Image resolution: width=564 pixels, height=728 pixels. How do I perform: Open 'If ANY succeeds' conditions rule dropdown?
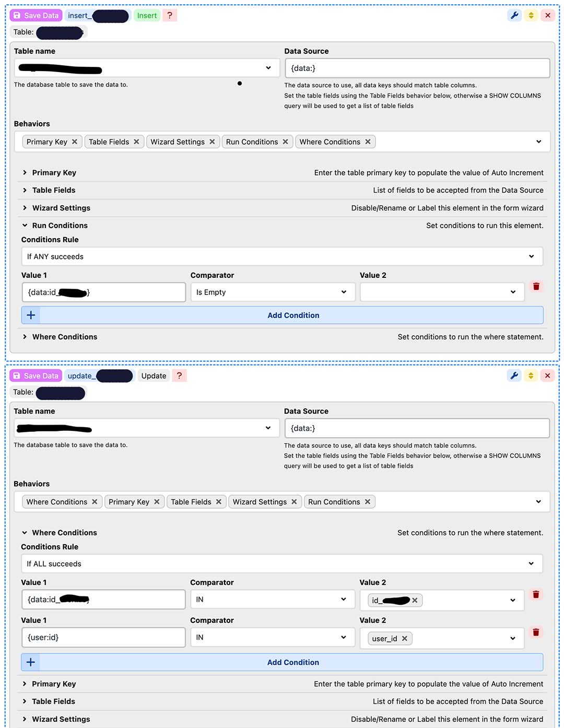pyautogui.click(x=282, y=256)
